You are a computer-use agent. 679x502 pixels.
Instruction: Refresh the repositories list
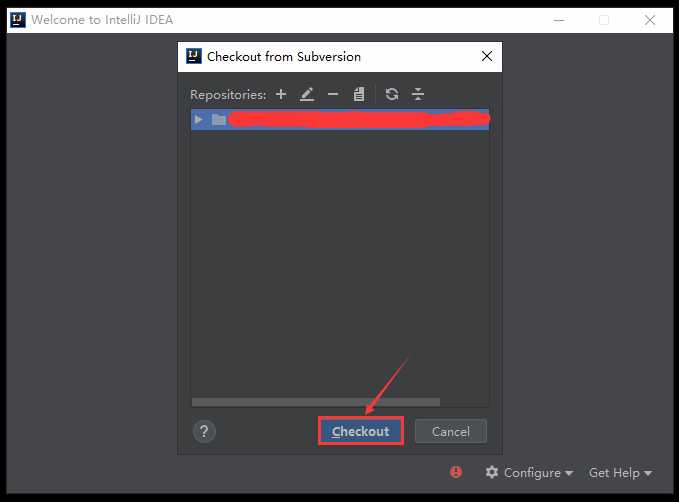392,94
